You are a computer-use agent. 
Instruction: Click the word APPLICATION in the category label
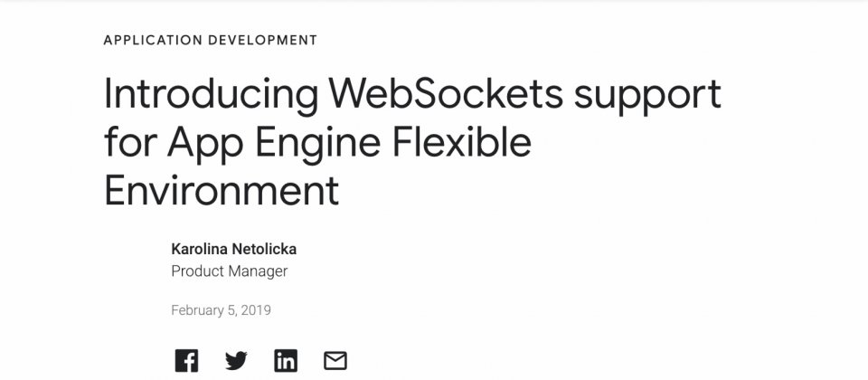(x=153, y=40)
